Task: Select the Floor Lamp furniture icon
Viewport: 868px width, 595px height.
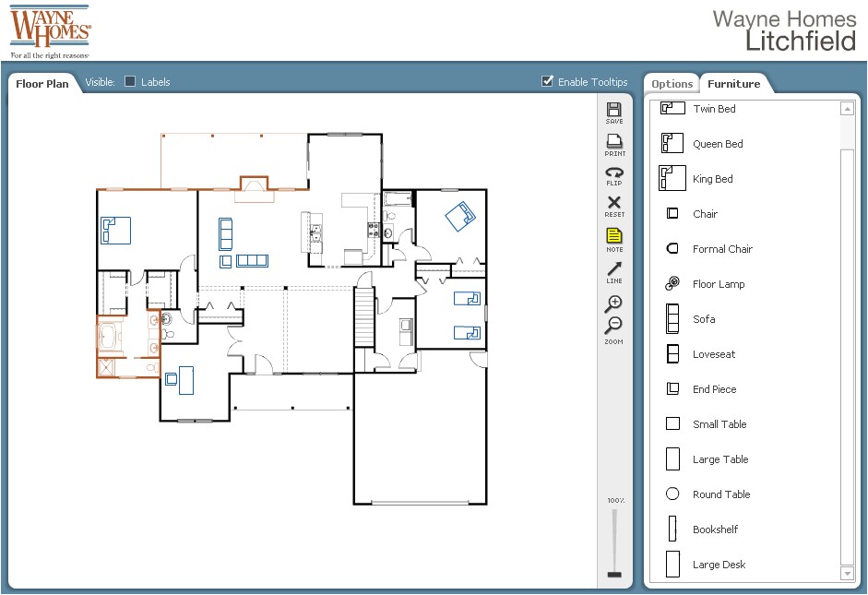Action: pos(672,283)
